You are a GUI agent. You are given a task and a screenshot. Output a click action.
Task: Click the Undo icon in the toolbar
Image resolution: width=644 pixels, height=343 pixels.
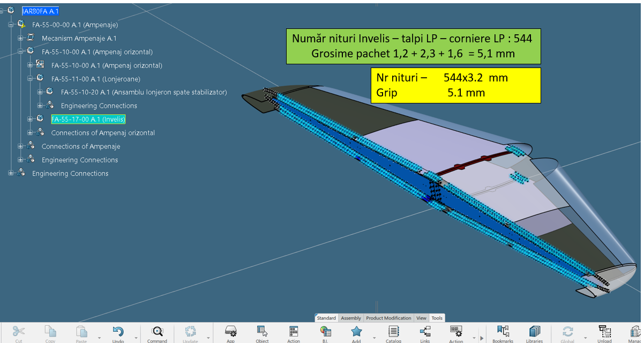[118, 332]
